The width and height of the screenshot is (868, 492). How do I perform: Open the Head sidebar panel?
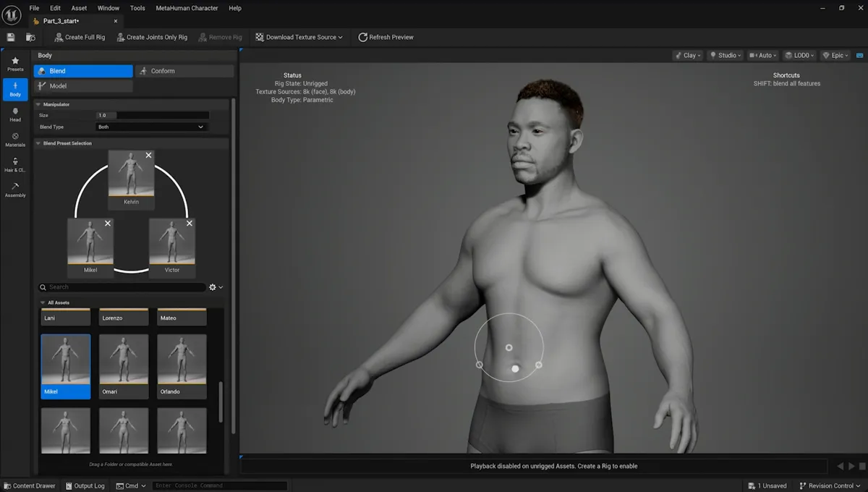tap(15, 114)
